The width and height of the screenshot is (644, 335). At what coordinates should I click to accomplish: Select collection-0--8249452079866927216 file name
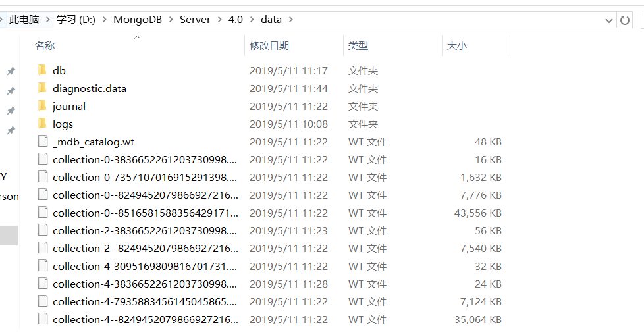click(x=146, y=195)
